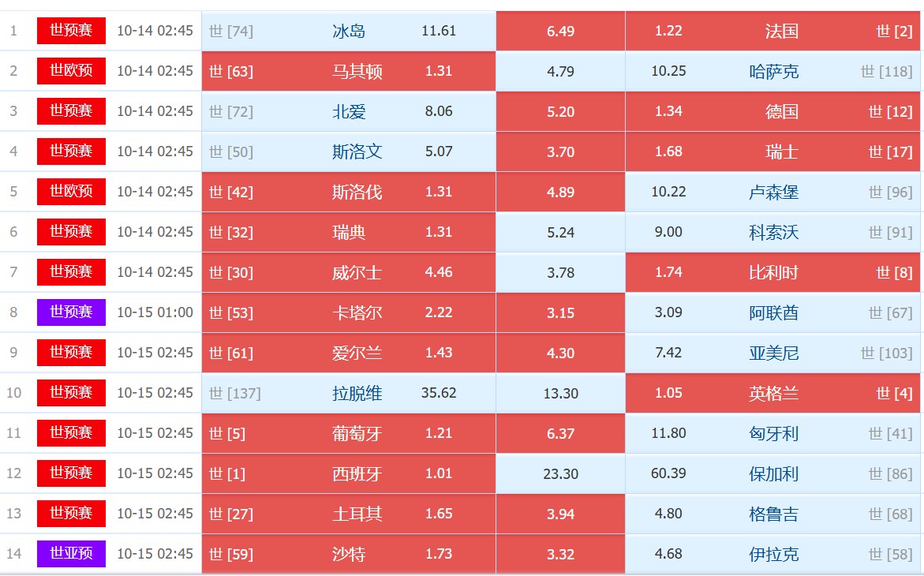Viewport: 924px width, 576px height.
Task: Open the 爱尔兰 team link
Action: click(x=357, y=353)
